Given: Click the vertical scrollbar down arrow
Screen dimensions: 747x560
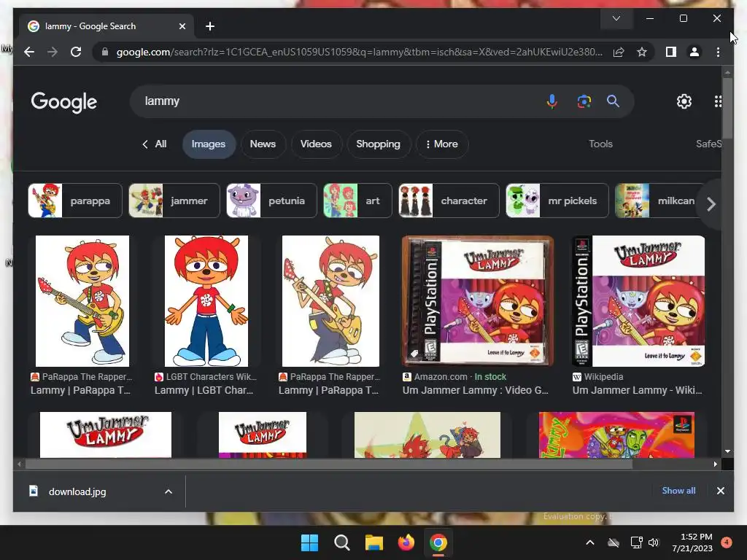Looking at the screenshot, I should pos(727,451).
